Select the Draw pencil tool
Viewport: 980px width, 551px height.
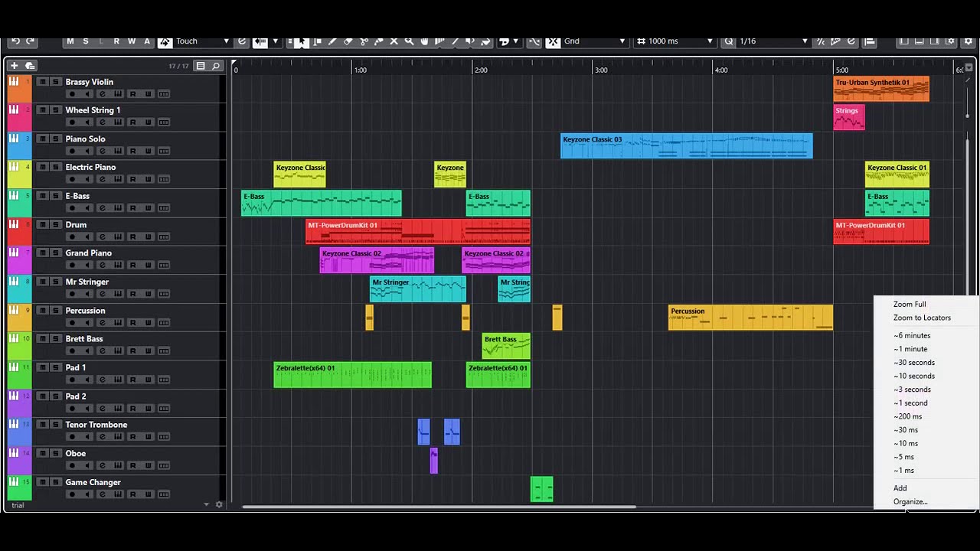[333, 41]
